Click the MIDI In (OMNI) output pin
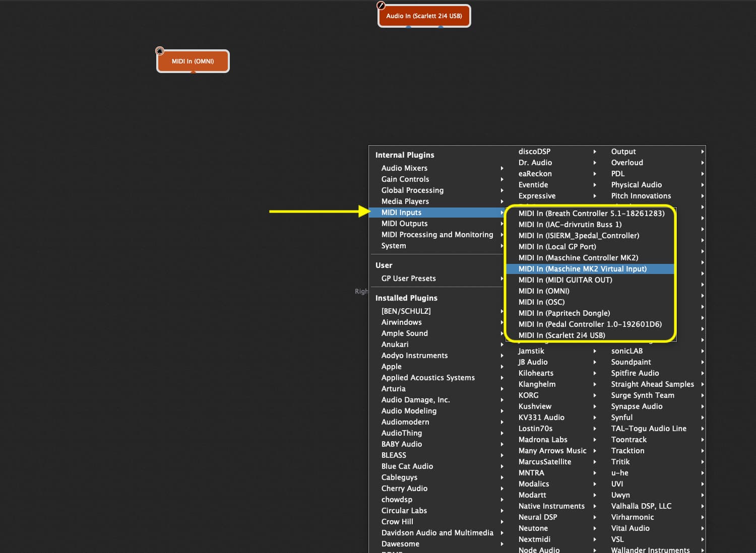 193,73
